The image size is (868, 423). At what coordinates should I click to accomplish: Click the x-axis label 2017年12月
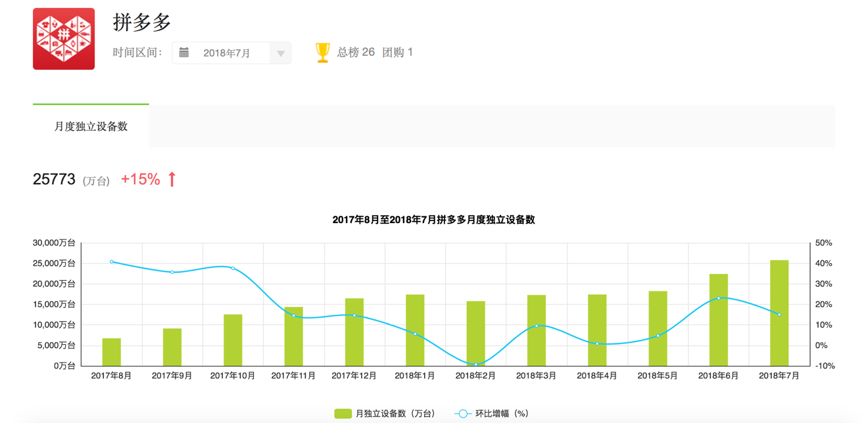point(354,376)
